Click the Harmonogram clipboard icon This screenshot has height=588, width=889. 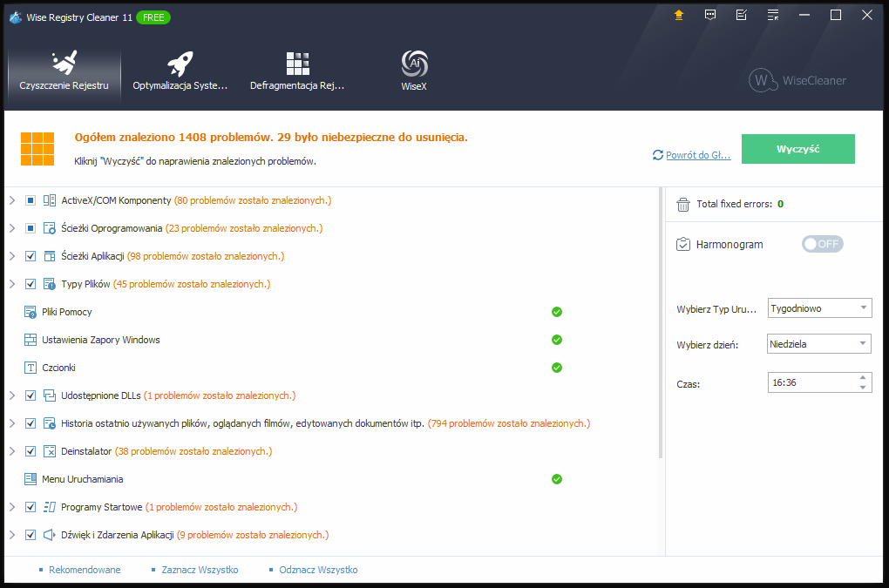tap(683, 244)
